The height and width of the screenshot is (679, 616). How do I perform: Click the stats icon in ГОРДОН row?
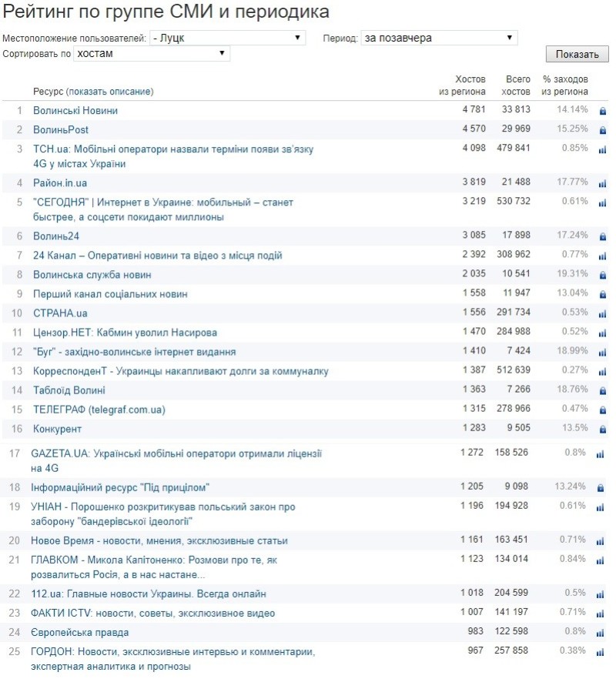click(601, 652)
